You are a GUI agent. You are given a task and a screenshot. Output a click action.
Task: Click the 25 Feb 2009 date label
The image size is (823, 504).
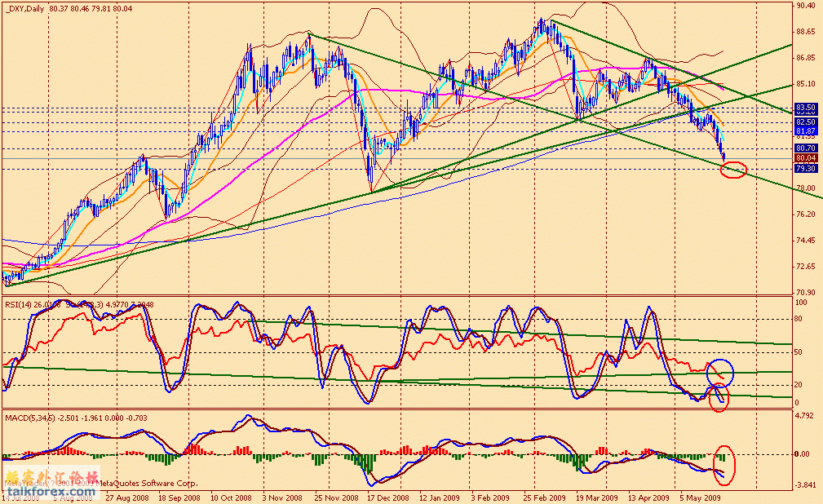(544, 497)
